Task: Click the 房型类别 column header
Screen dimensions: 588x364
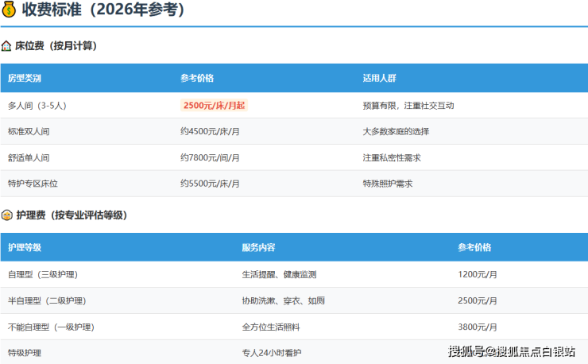Action: tap(25, 79)
